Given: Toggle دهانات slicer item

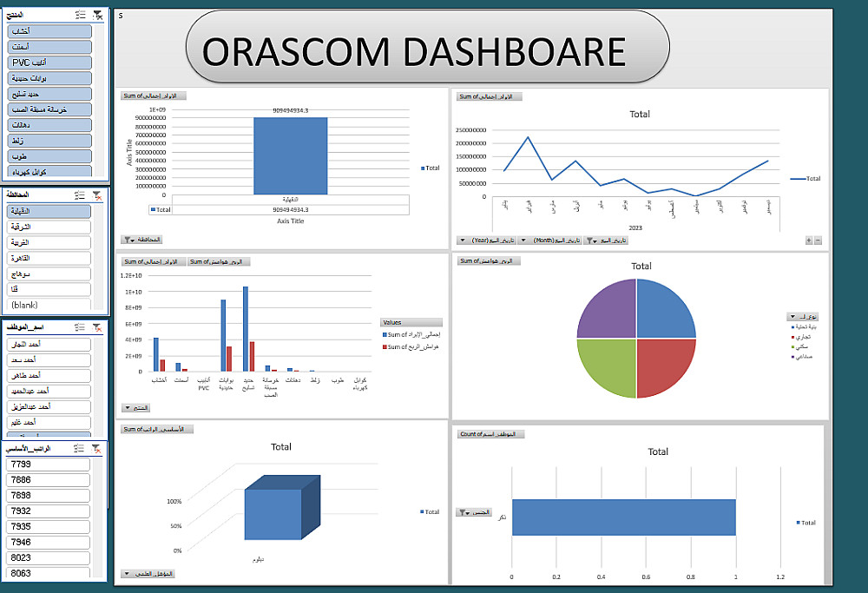Looking at the screenshot, I should pyautogui.click(x=49, y=125).
